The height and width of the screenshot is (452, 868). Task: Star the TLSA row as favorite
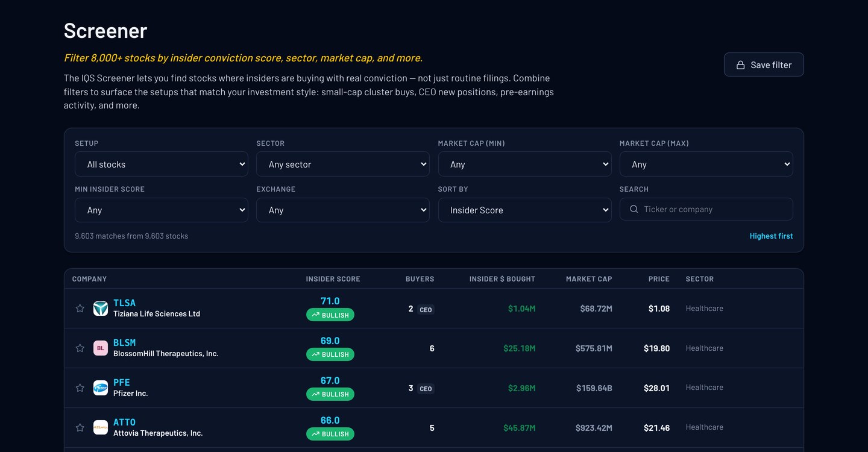point(80,309)
